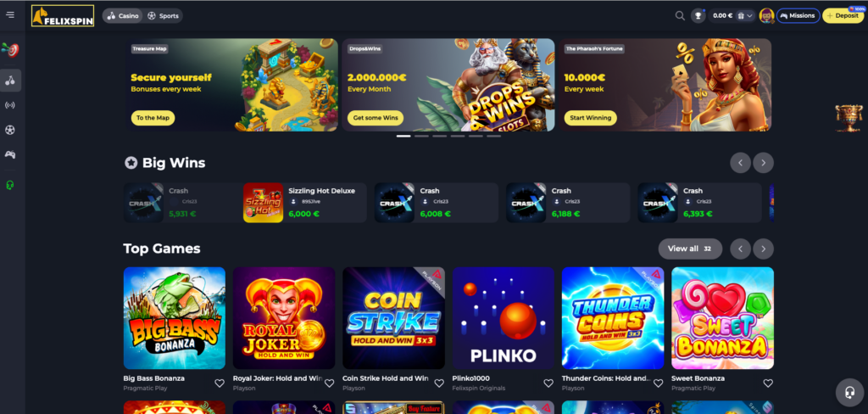The height and width of the screenshot is (414, 868).
Task: Click View all Top Games button
Action: pyautogui.click(x=690, y=249)
